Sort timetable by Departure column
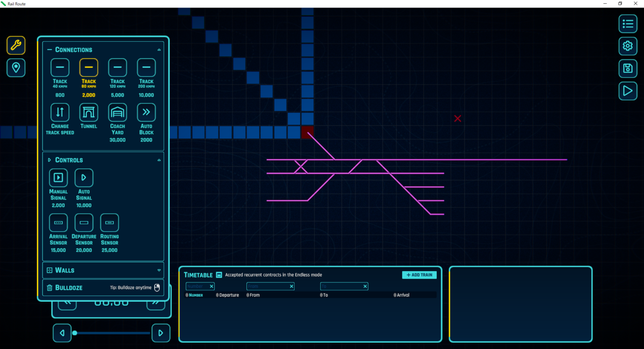 228,295
